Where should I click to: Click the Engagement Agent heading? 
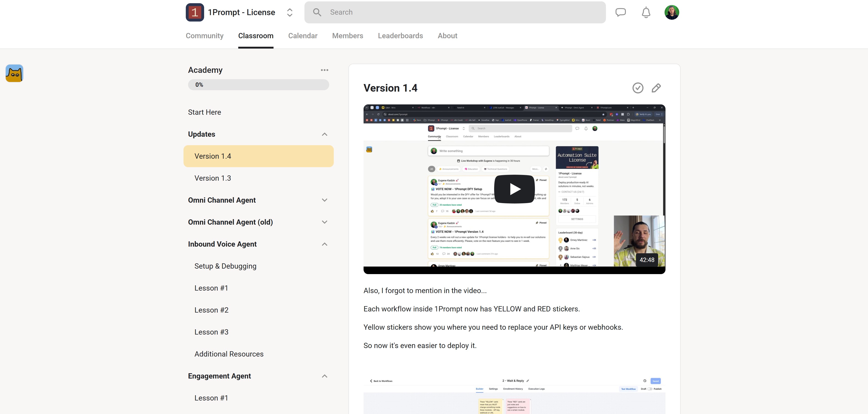(219, 376)
